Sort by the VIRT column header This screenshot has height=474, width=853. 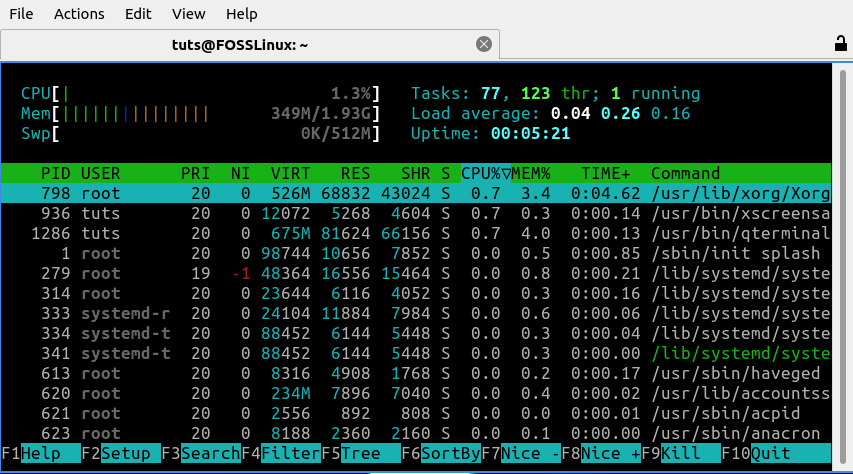pos(290,174)
